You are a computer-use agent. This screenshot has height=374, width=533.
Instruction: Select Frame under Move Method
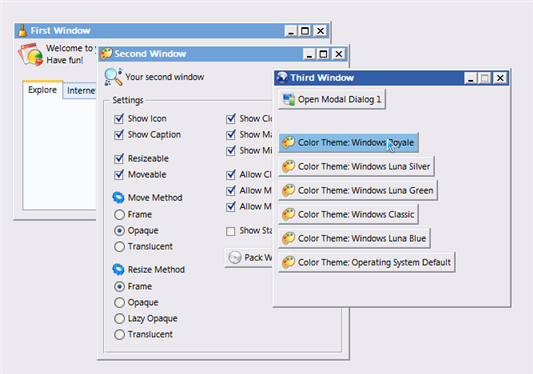click(x=119, y=215)
